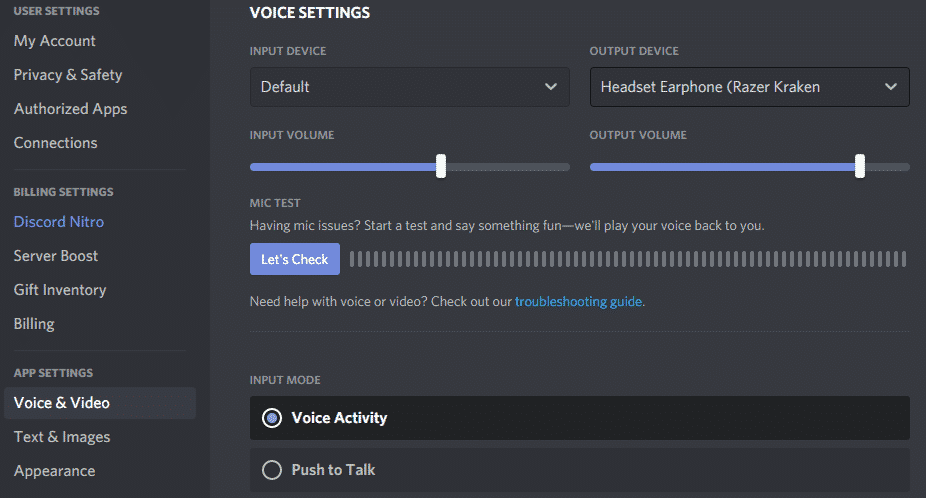Screen dimensions: 926x498
Task: Click the Input Volume track's unfilled portion
Action: 508,167
